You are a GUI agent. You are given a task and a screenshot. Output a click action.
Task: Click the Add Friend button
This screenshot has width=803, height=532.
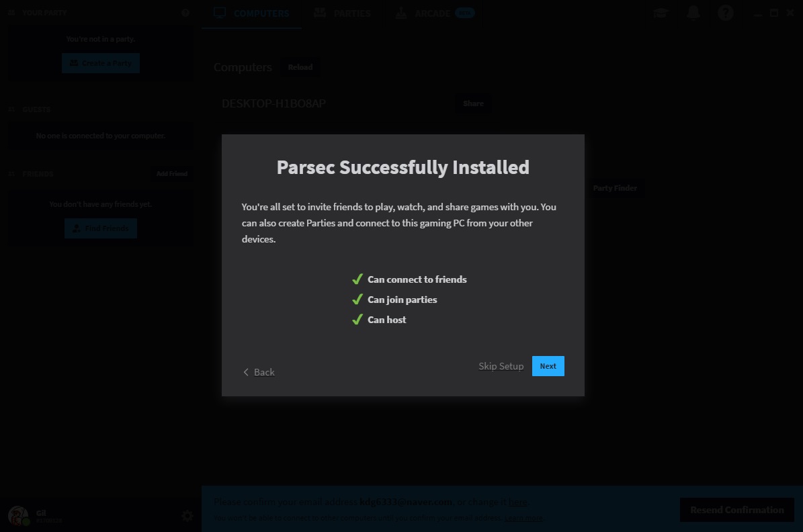click(171, 174)
